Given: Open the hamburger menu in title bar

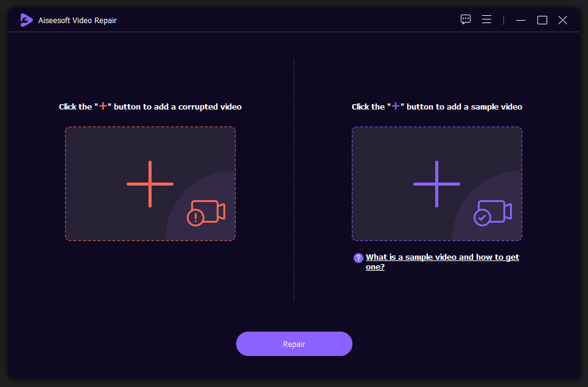Looking at the screenshot, I should (x=486, y=19).
